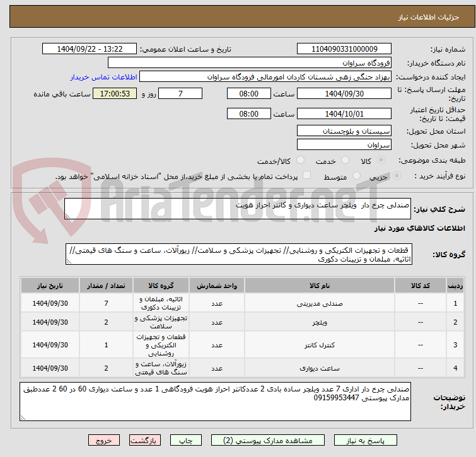
Task: Click the جزئیات اطلاعات نیاز header title
Action: click(x=428, y=17)
